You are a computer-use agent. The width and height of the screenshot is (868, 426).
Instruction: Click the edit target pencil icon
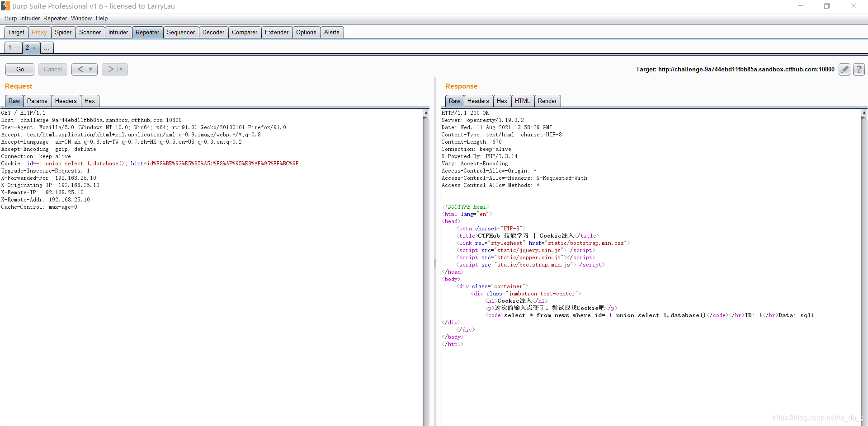coord(844,69)
